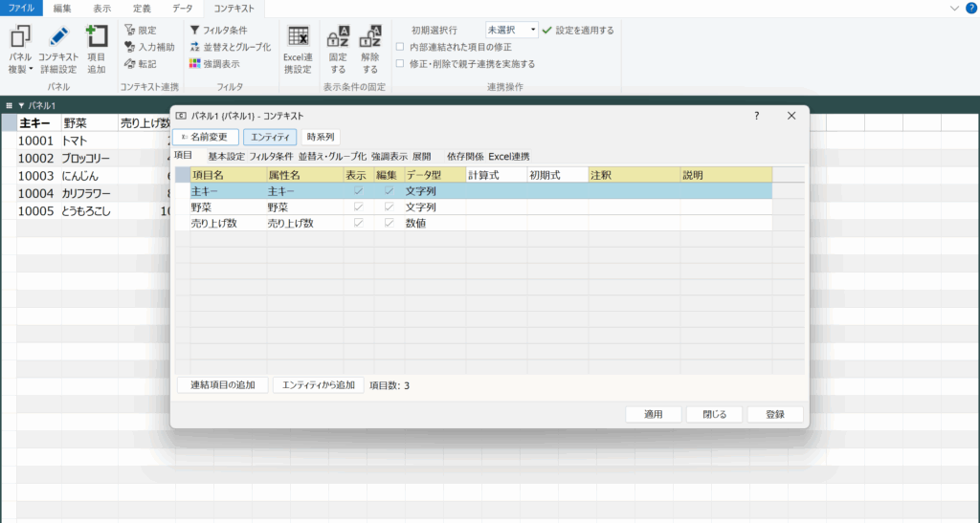The width and height of the screenshot is (980, 523).
Task: Switch to the 定義 ribbon tab
Action: tap(142, 9)
